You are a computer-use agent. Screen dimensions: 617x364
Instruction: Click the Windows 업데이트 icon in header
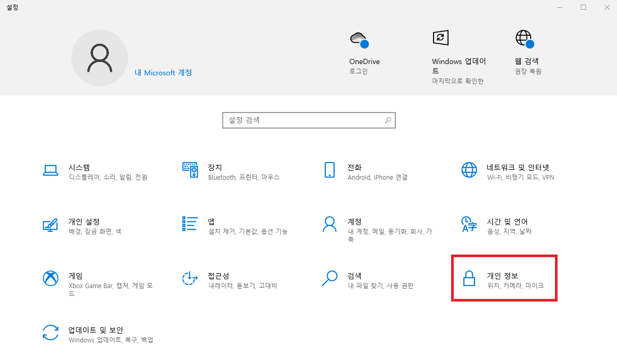coord(441,38)
